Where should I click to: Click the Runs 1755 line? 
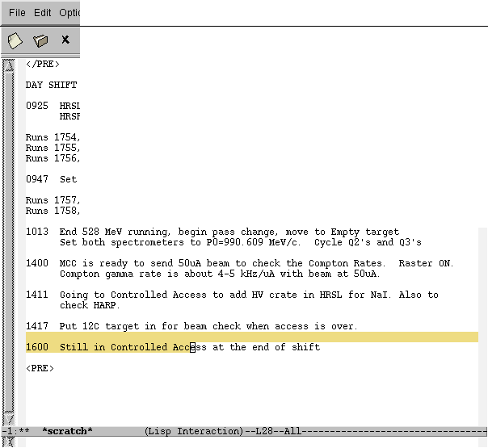pyautogui.click(x=53, y=148)
